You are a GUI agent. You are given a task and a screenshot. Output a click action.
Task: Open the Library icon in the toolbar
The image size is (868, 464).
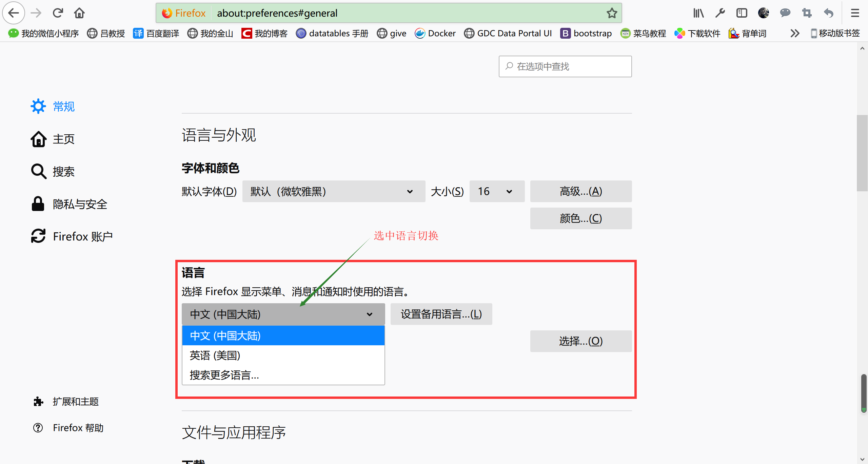698,13
